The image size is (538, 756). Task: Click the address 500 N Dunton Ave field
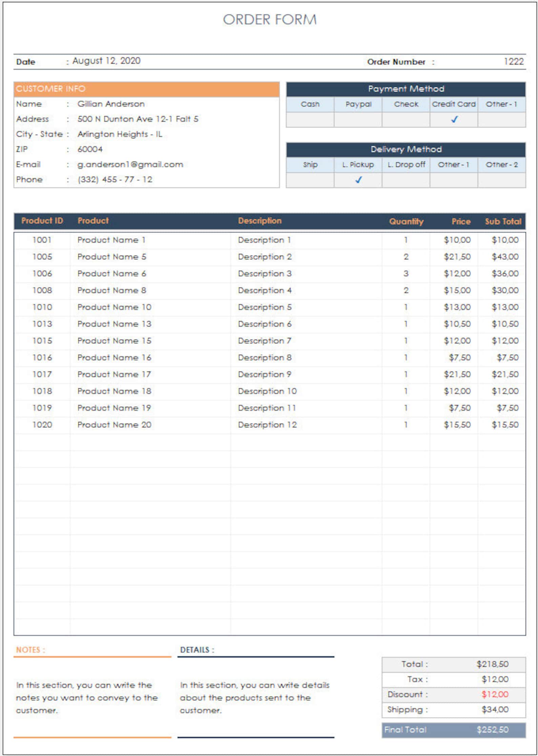pos(138,119)
